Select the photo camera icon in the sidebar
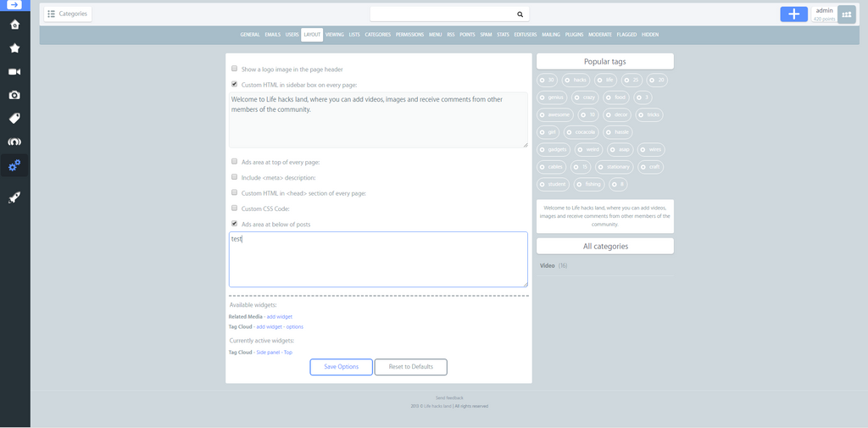Screen dimensions: 868x428 pos(14,95)
